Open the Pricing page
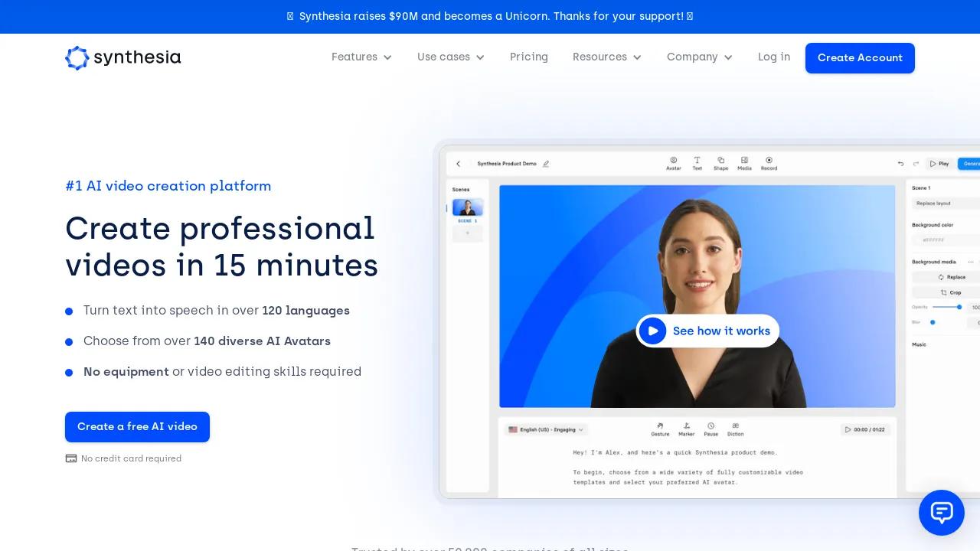 point(529,57)
